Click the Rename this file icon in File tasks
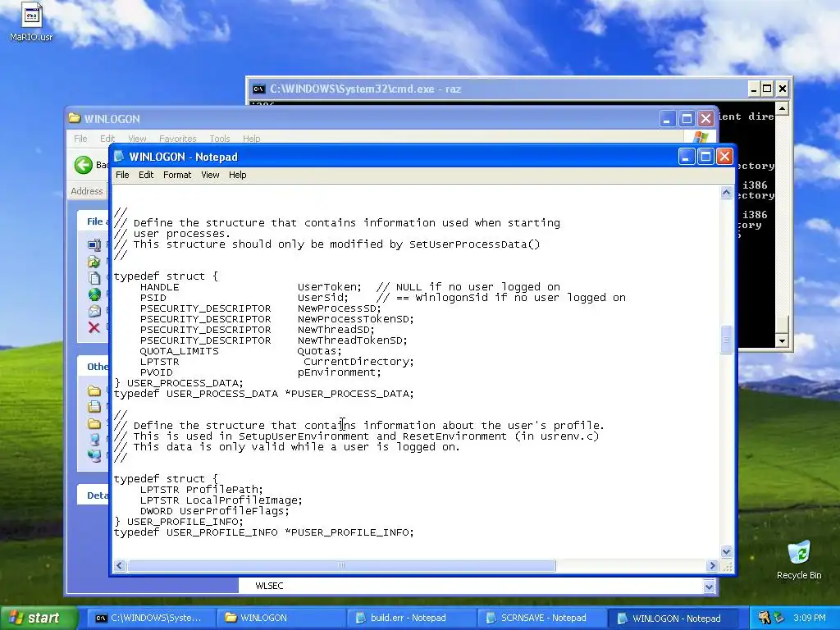Screen dimensions: 840x630 [x=94, y=245]
